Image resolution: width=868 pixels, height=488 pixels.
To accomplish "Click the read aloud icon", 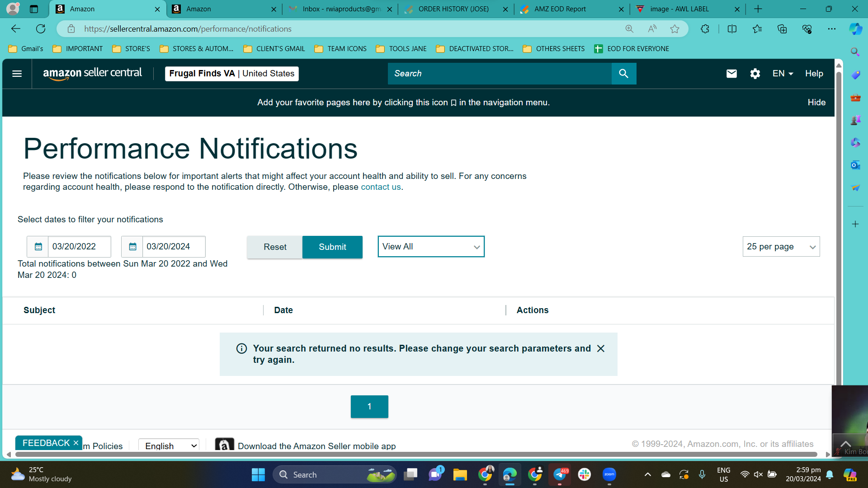I will point(652,29).
